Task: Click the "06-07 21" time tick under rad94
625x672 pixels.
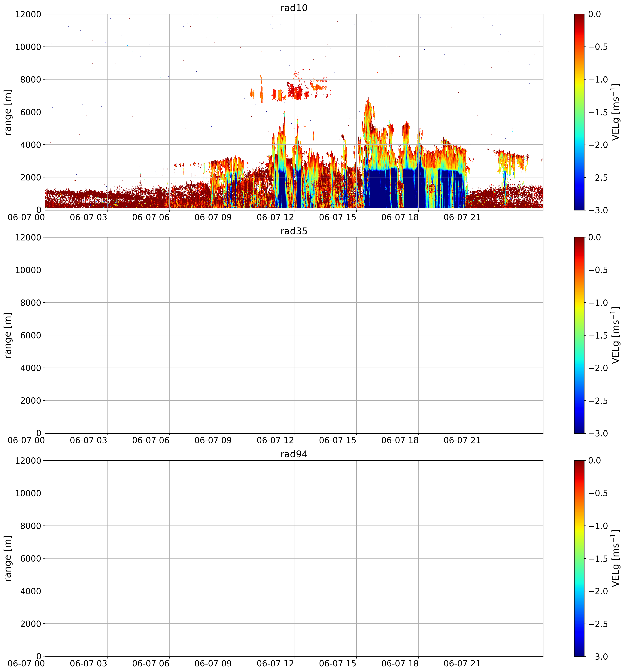Action: click(462, 663)
